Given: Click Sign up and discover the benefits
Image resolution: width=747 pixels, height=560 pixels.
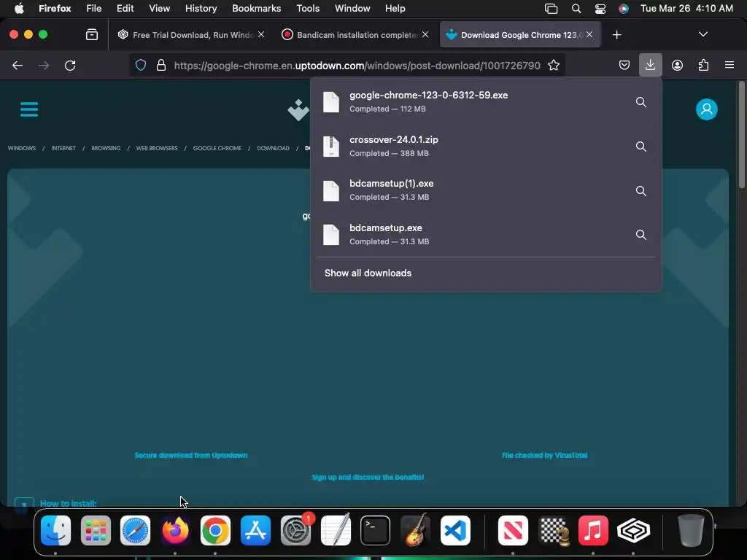Looking at the screenshot, I should click(368, 477).
